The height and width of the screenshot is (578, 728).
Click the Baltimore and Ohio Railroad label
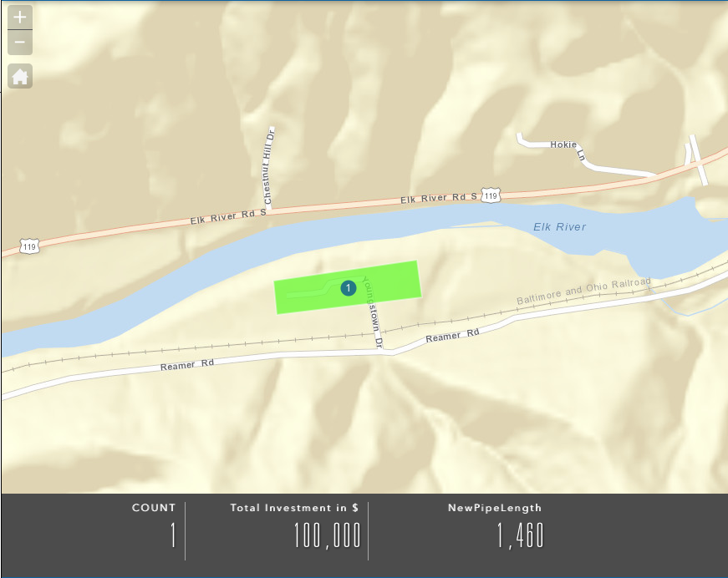coord(583,291)
